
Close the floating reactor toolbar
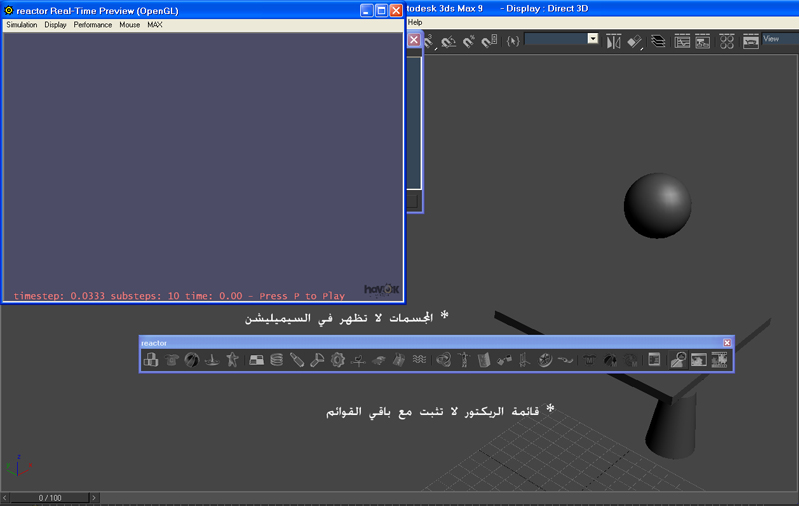coord(727,343)
